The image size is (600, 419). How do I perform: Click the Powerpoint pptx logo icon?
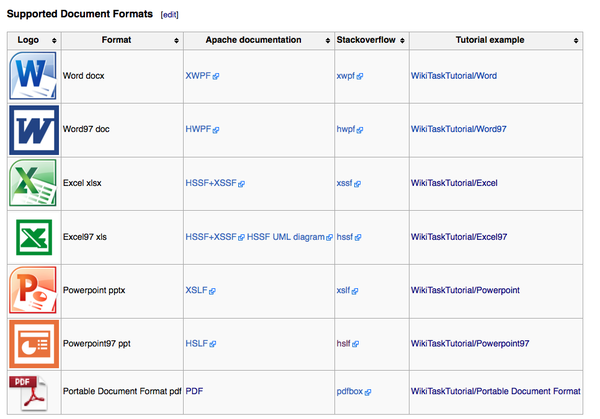pyautogui.click(x=32, y=290)
